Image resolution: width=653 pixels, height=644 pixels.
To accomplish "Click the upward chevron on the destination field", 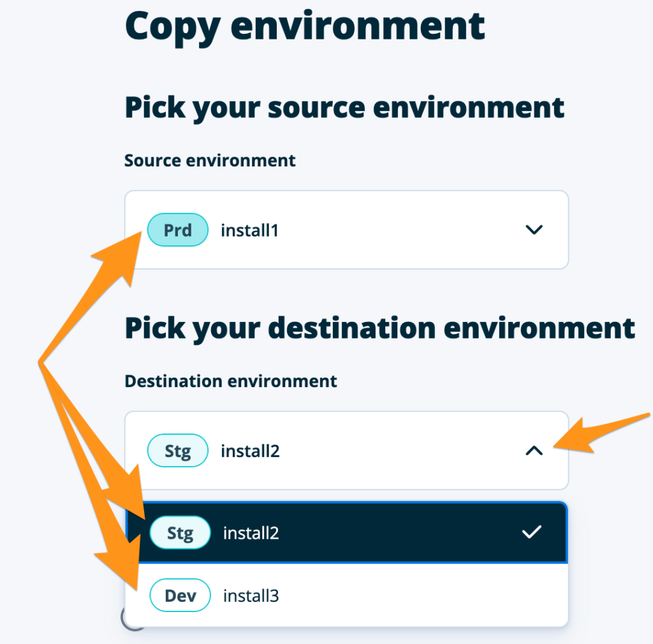I will click(x=534, y=451).
